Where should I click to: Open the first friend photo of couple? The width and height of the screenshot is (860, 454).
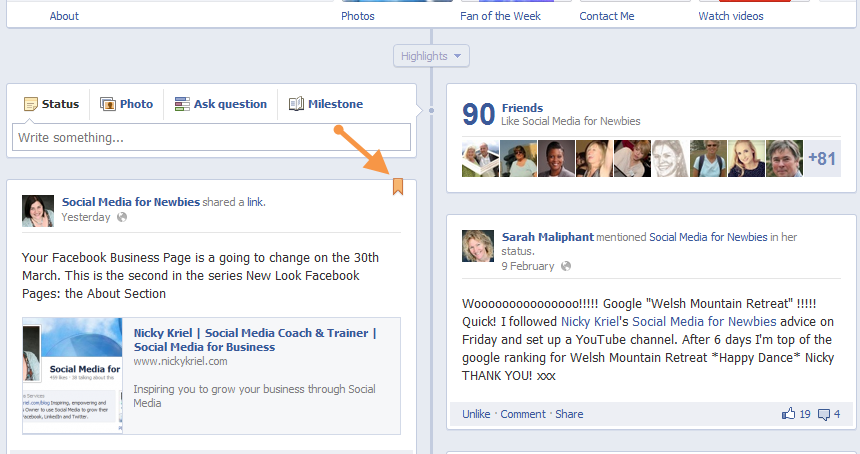(480, 158)
